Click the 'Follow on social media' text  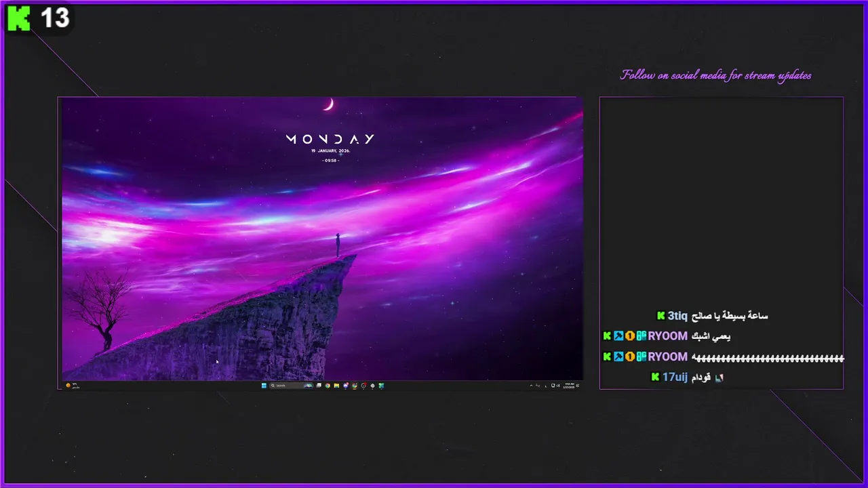715,75
